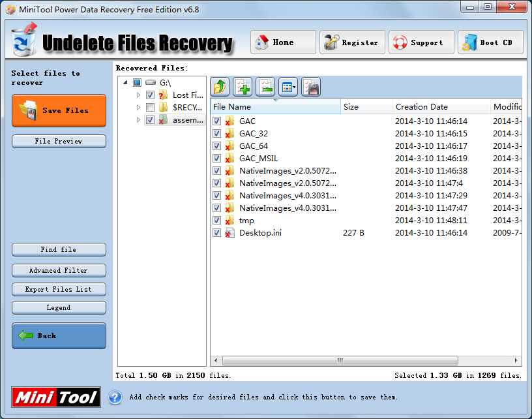Uncheck the GAC_MSIL folder checkbox

point(217,159)
